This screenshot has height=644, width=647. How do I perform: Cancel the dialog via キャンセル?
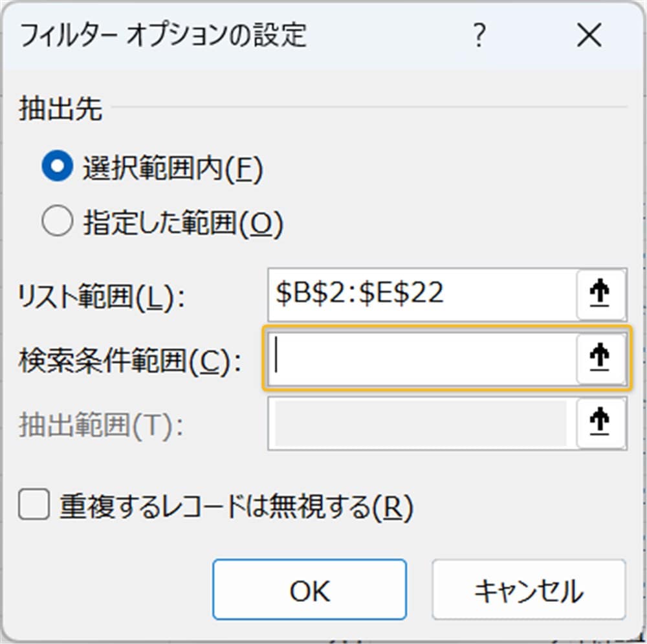pyautogui.click(x=529, y=590)
